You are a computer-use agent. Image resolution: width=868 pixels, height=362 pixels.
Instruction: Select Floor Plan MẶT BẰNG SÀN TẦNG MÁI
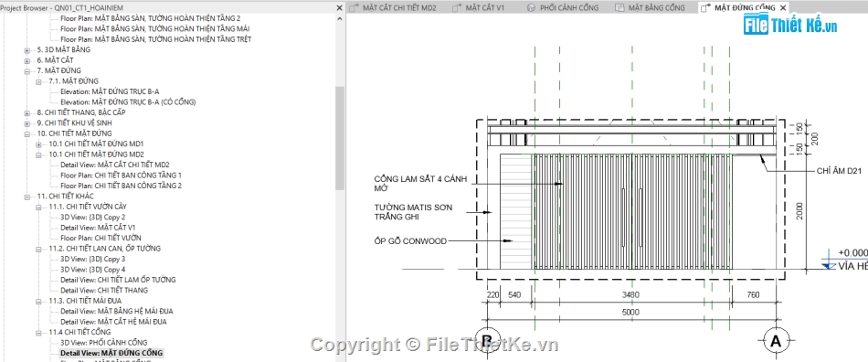[155, 28]
